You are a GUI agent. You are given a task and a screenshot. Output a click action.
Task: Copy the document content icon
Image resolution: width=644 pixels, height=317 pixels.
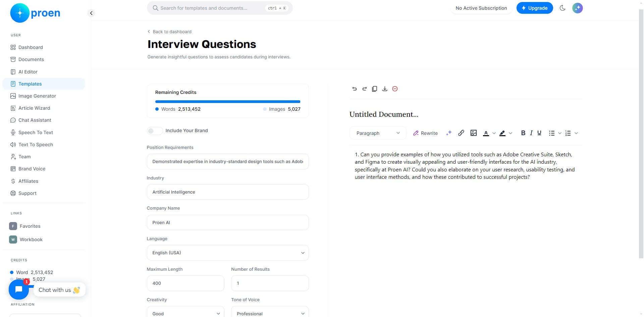click(x=374, y=89)
